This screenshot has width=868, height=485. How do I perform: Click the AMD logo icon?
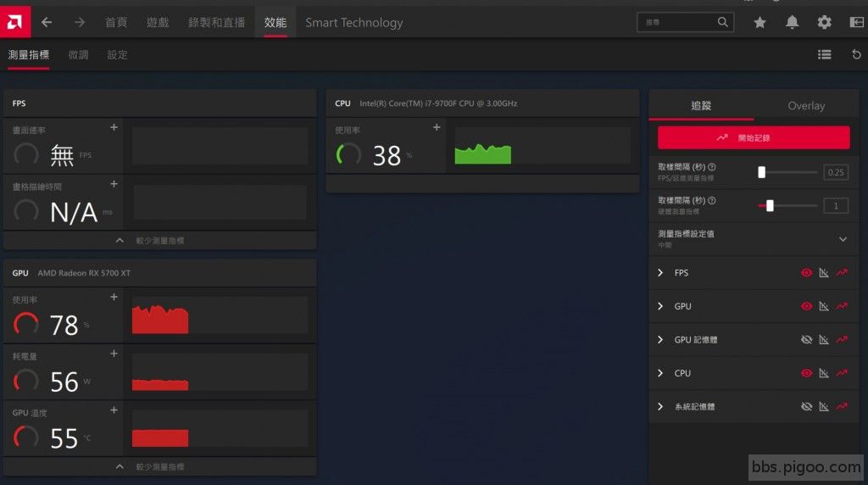[15, 22]
